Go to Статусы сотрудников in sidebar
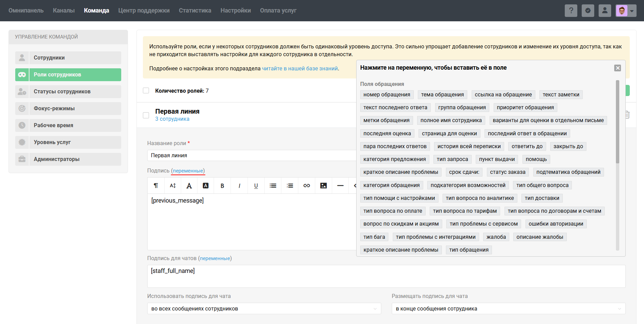Screen dimensions: 644x324 click(x=62, y=92)
